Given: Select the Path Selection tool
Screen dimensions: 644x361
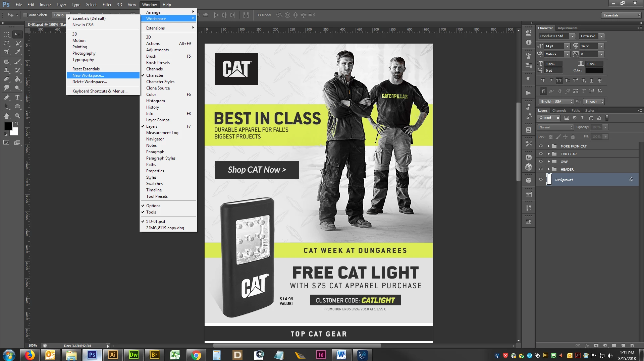Looking at the screenshot, I should pos(6,106).
